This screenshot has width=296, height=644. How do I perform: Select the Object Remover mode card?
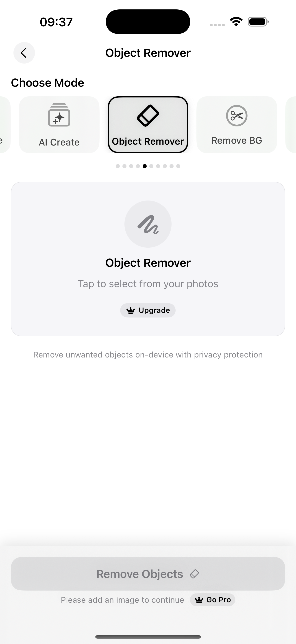148,125
